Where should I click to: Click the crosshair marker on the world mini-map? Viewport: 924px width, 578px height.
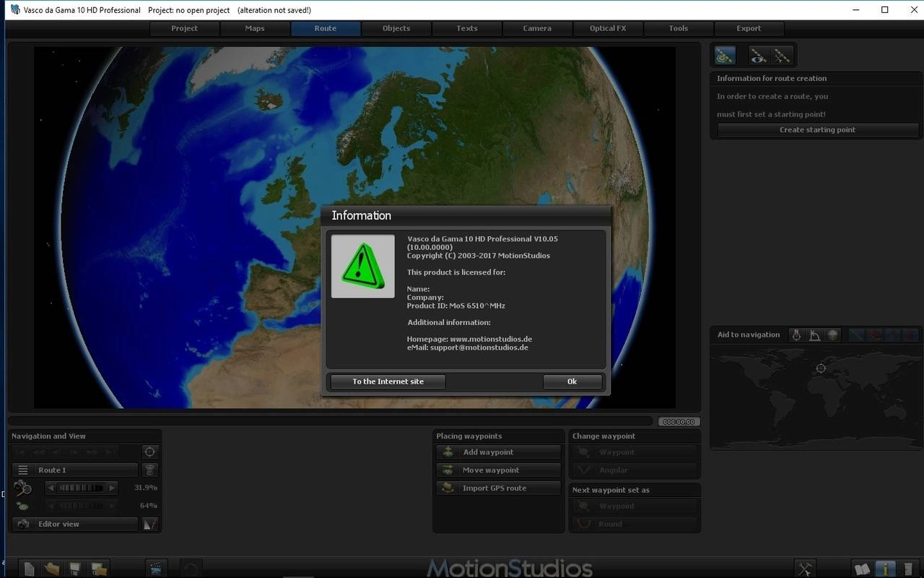(821, 368)
